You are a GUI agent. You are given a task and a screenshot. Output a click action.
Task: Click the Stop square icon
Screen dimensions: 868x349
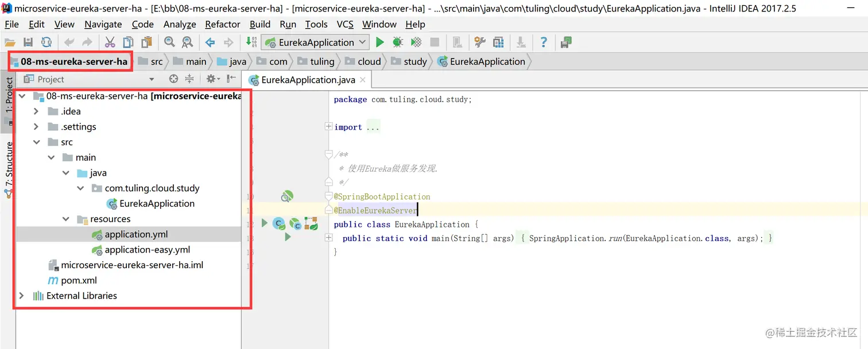coord(435,42)
